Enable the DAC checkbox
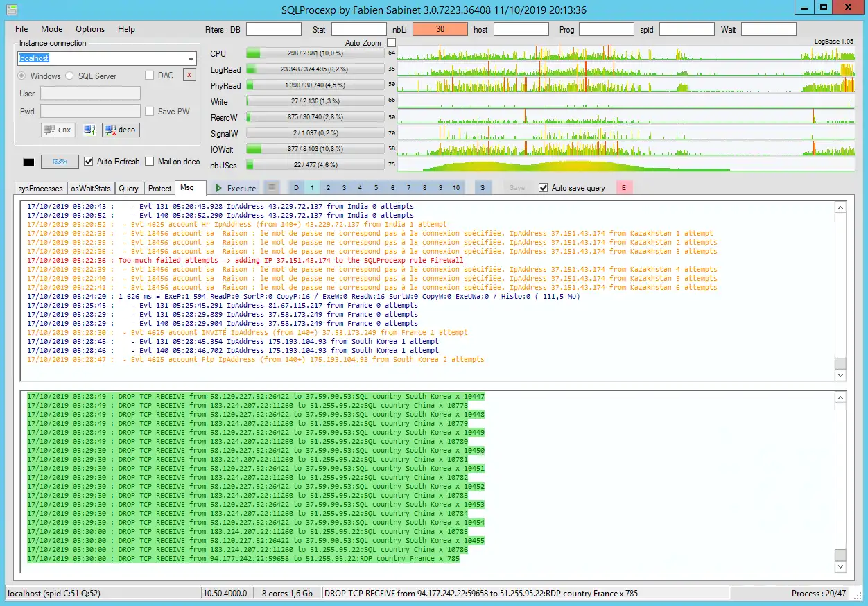This screenshot has height=606, width=868. pos(150,76)
